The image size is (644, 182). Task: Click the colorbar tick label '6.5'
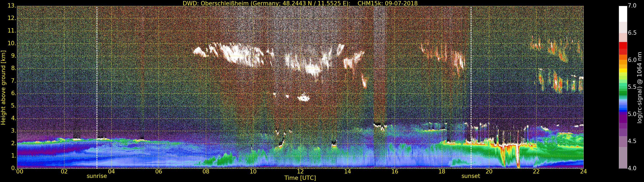pos(632,33)
